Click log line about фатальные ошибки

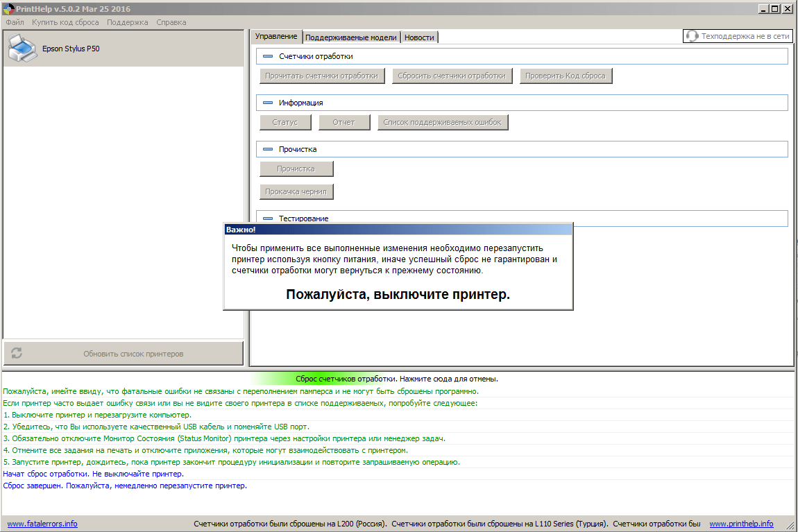tap(241, 392)
